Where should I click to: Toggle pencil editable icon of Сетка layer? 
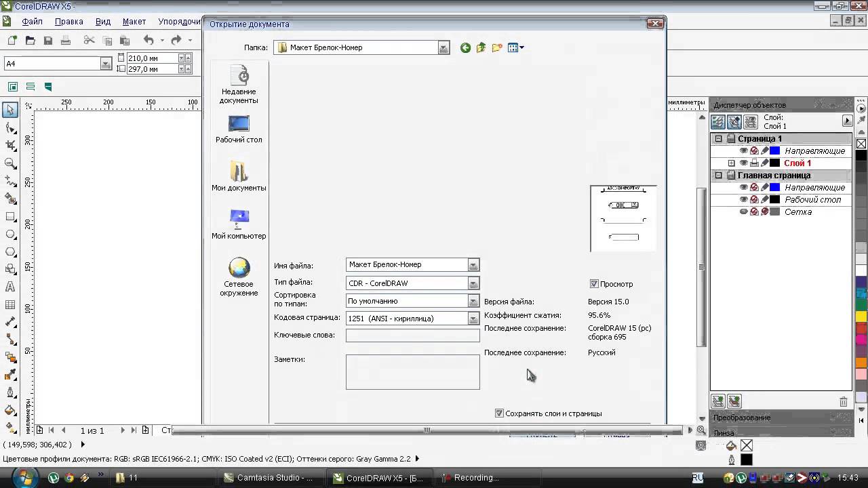[764, 212]
